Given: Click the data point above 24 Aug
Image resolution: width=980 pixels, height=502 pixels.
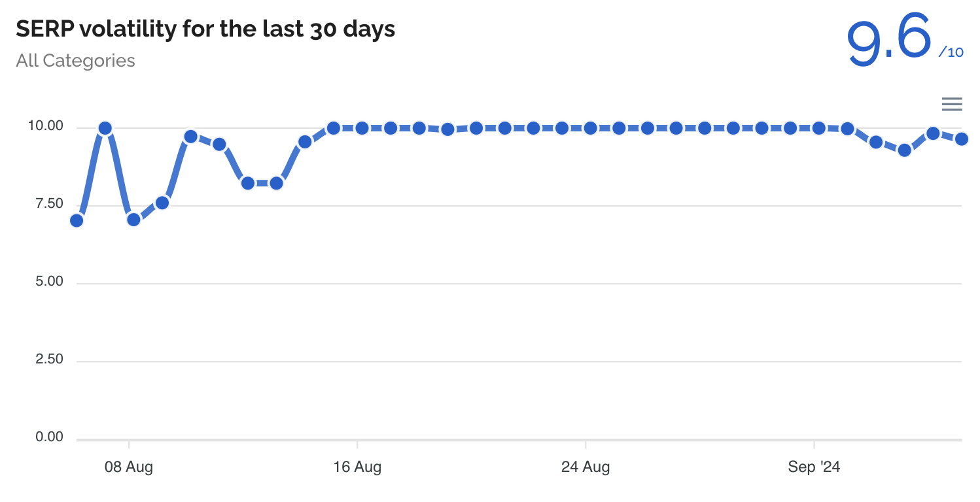Looking at the screenshot, I should 590,128.
